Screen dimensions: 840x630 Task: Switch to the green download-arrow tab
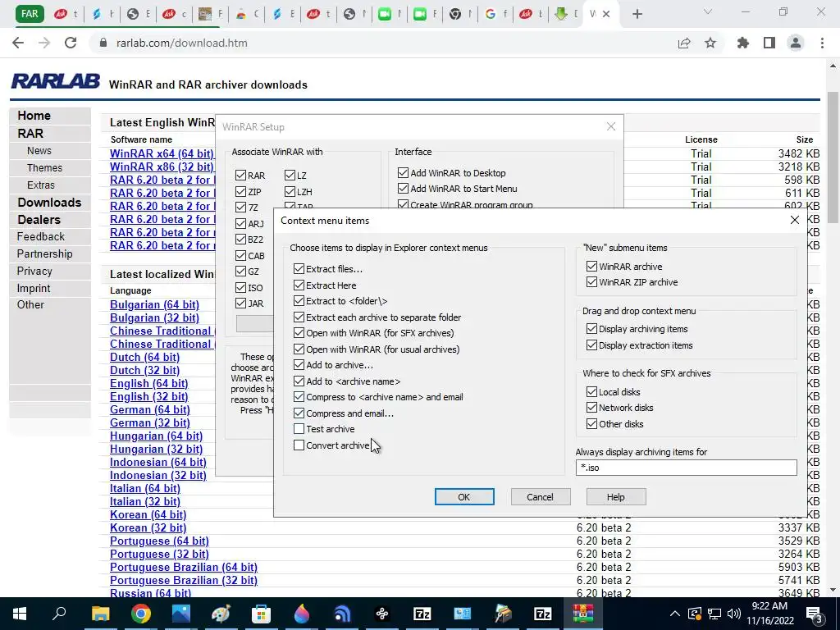[568, 14]
